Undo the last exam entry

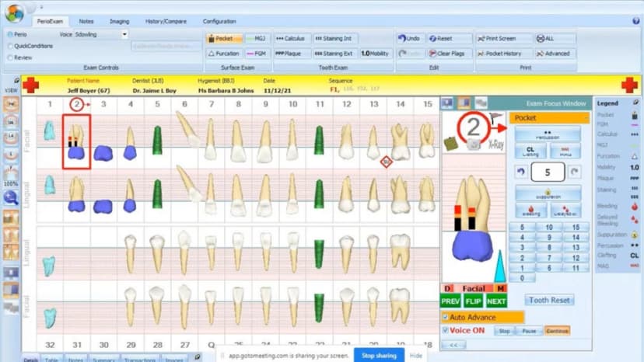click(409, 38)
